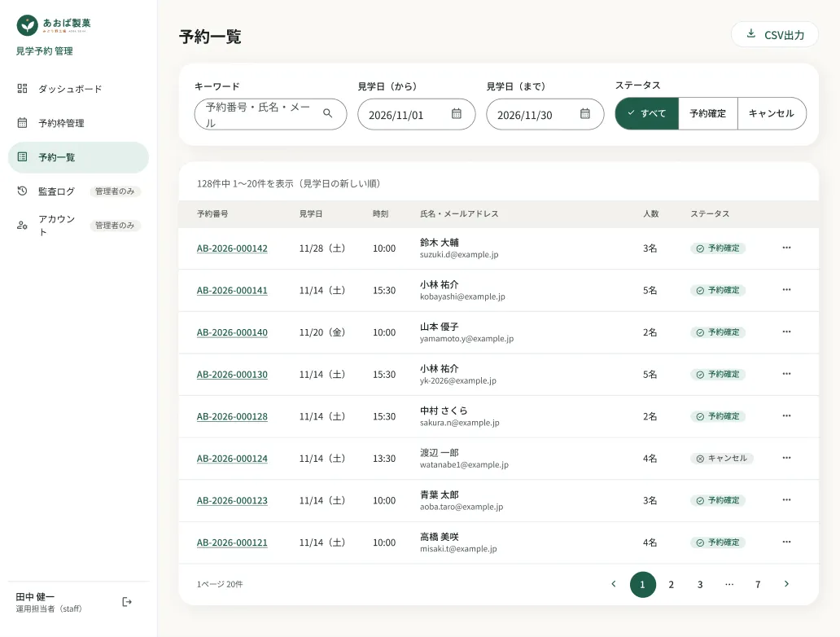The image size is (840, 637).
Task: Open row menu for AB-2026-000128
Action: 786,415
